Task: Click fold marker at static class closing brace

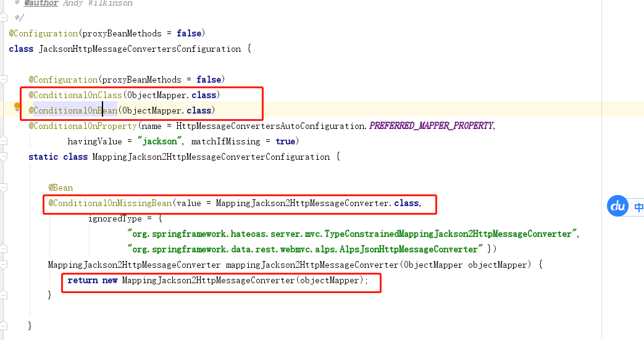Action: click(4, 326)
